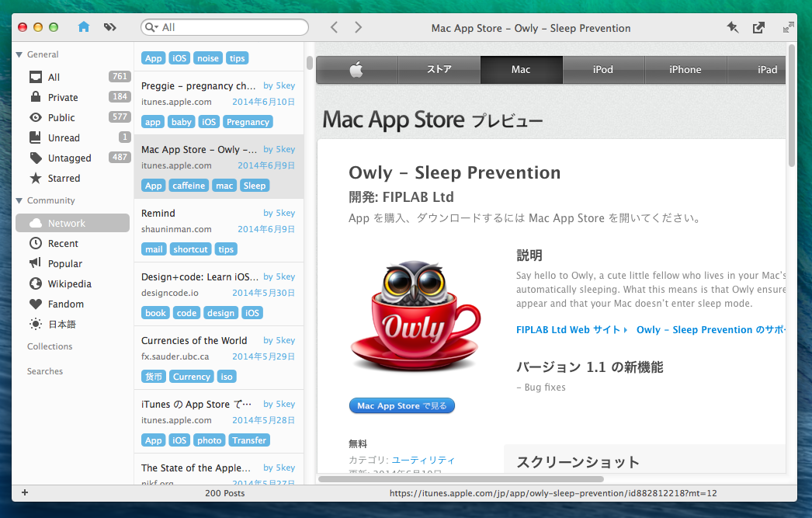The height and width of the screenshot is (518, 812).
Task: Open the search filter dropdown magnifier
Action: point(151,27)
